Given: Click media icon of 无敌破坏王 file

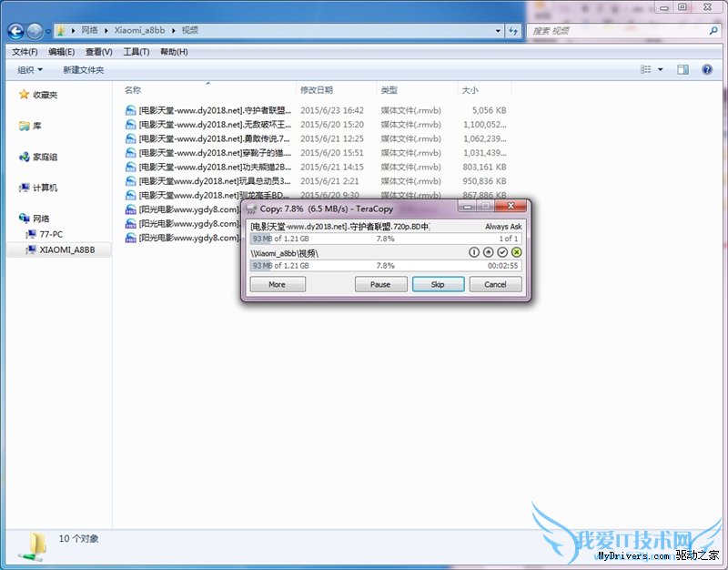Looking at the screenshot, I should [x=131, y=125].
